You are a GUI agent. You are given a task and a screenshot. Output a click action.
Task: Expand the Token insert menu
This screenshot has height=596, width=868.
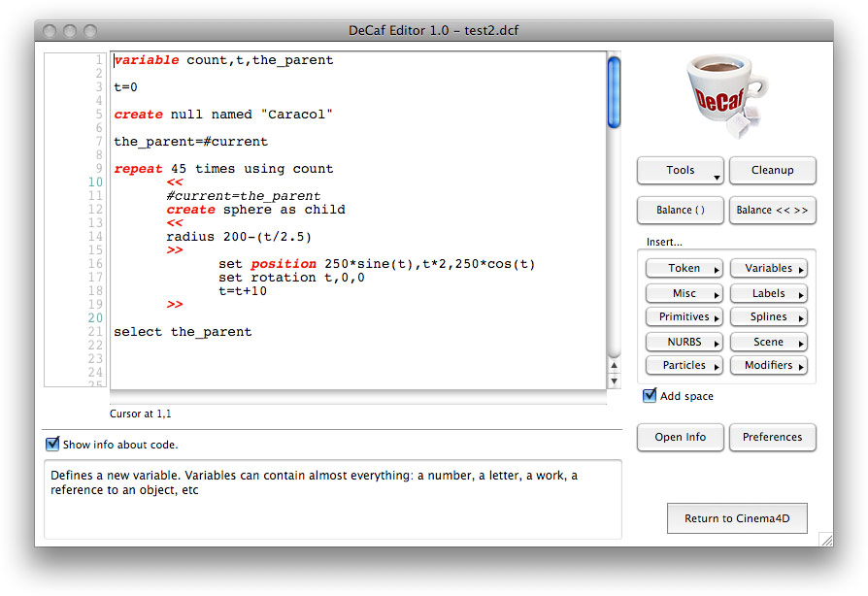tap(684, 269)
